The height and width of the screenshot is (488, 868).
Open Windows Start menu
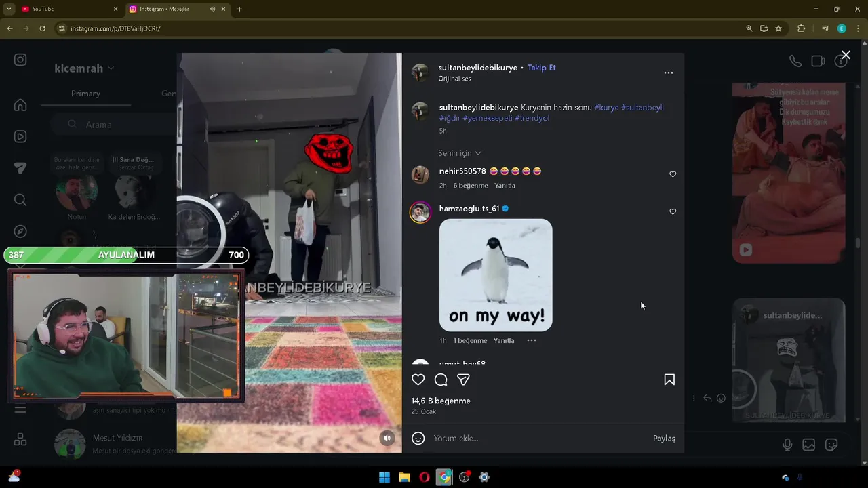[x=384, y=477]
